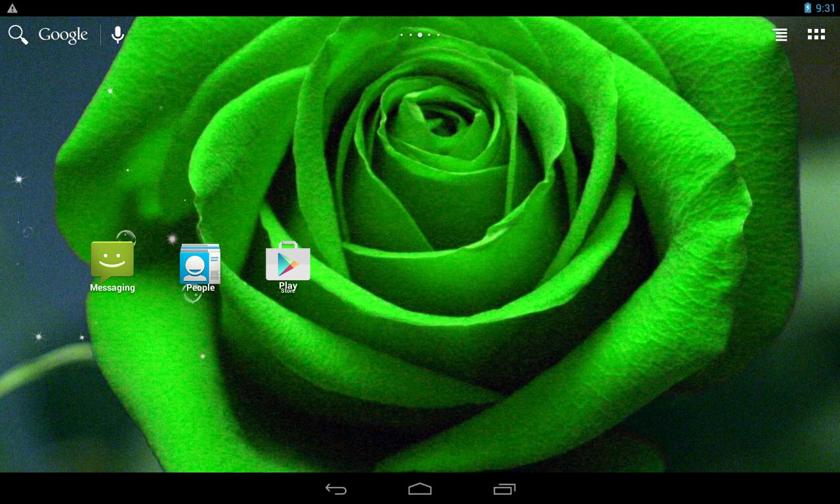Open the list menu icon beside the apps grid

point(780,35)
